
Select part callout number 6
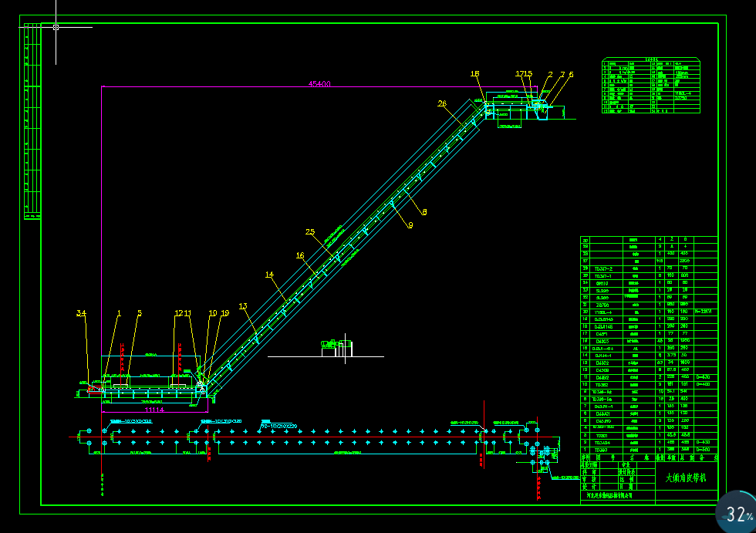(x=572, y=74)
